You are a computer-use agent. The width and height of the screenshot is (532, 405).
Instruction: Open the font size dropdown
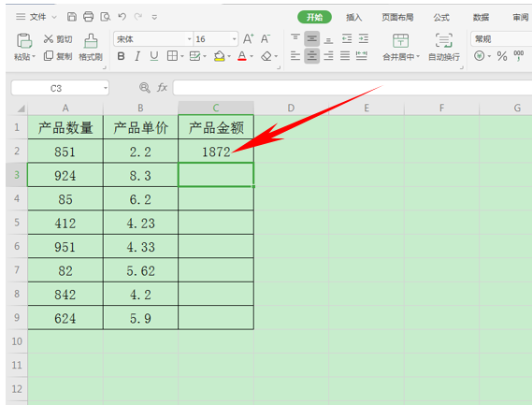coord(234,39)
